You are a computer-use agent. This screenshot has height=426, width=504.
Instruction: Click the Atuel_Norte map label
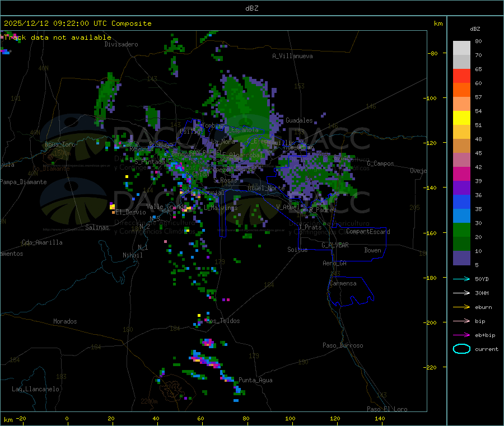(266, 188)
